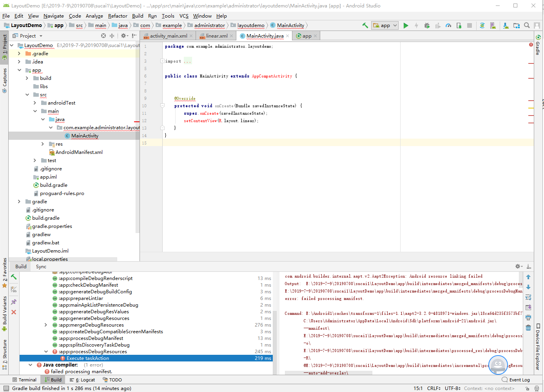Open the SDK Manager download icon

tap(506, 25)
